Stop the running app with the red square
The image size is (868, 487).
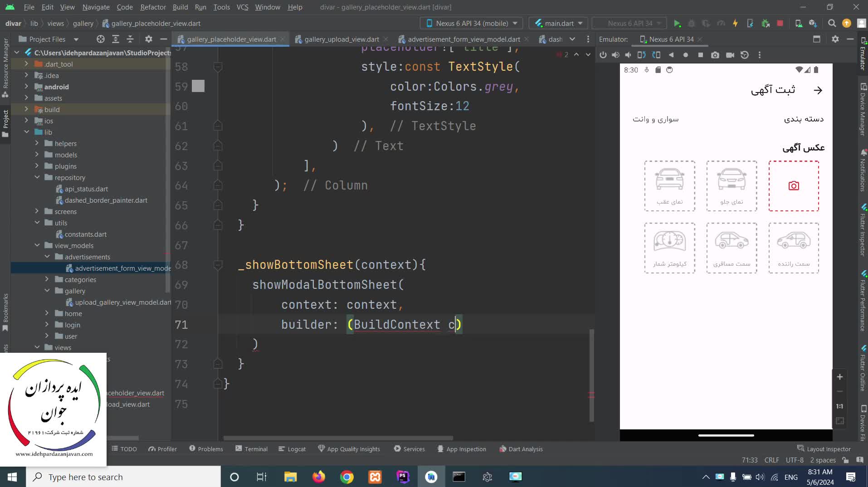click(780, 24)
